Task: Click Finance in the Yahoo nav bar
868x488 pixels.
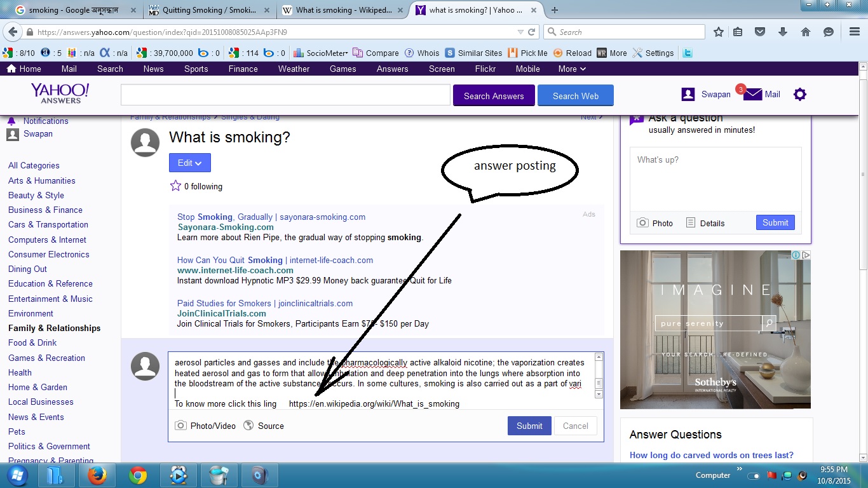Action: click(243, 69)
